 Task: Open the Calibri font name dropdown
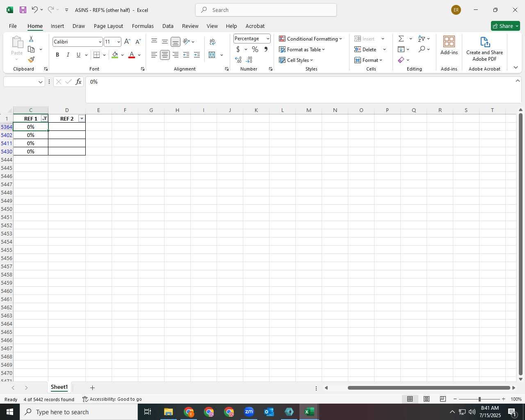point(100,42)
